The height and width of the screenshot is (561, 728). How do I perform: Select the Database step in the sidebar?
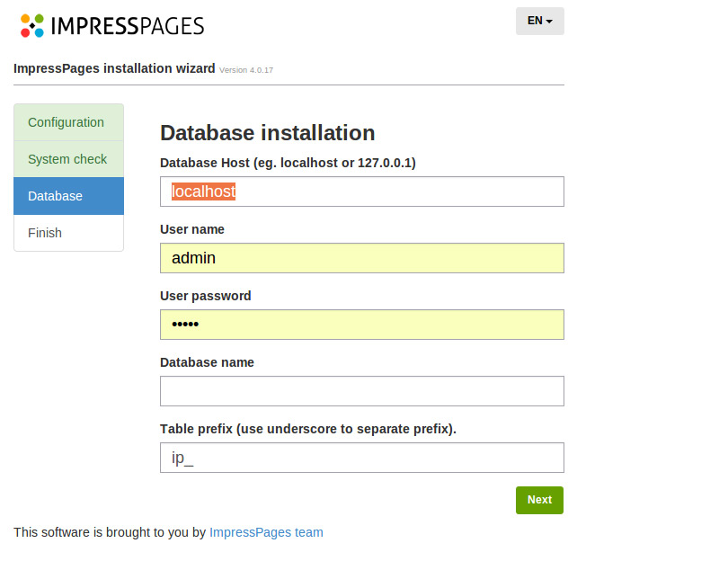(x=56, y=196)
